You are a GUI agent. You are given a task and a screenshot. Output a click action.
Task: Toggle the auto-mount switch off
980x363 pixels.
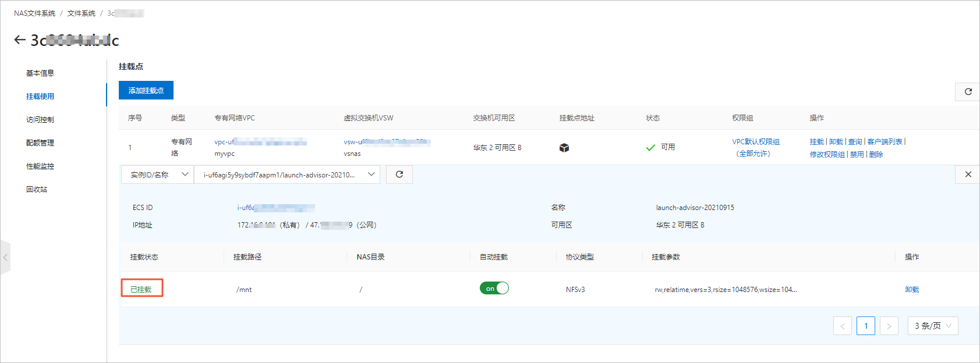click(x=494, y=289)
